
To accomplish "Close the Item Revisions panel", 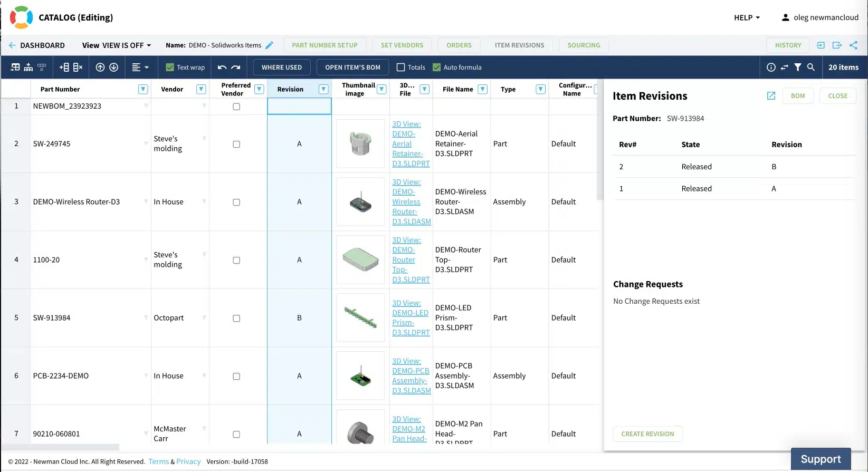I will click(x=837, y=96).
